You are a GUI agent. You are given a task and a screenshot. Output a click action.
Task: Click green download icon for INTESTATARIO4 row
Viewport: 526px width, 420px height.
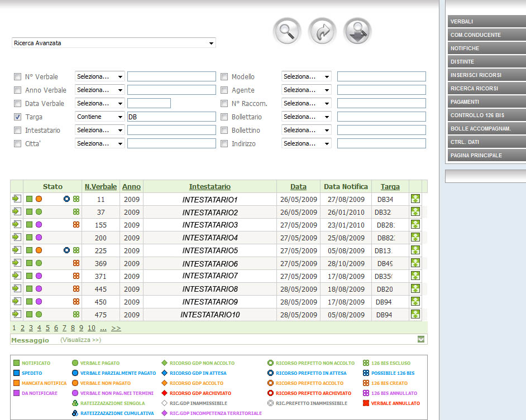click(x=415, y=237)
